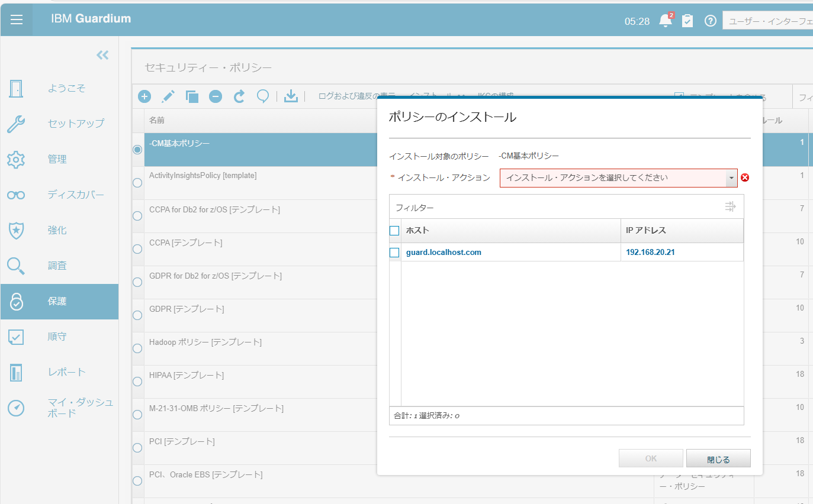
Task: Select CCPA for Db2 for z/OS radio button
Action: [x=137, y=216]
